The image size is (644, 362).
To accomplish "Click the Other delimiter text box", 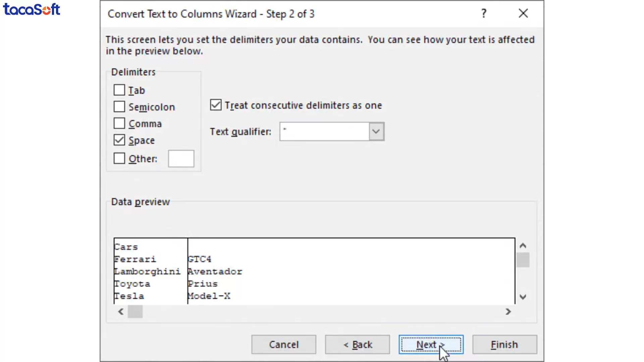I will 181,159.
